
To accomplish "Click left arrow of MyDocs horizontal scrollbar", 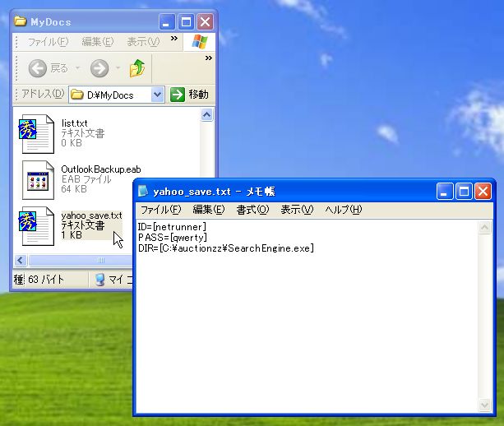I will tap(21, 260).
